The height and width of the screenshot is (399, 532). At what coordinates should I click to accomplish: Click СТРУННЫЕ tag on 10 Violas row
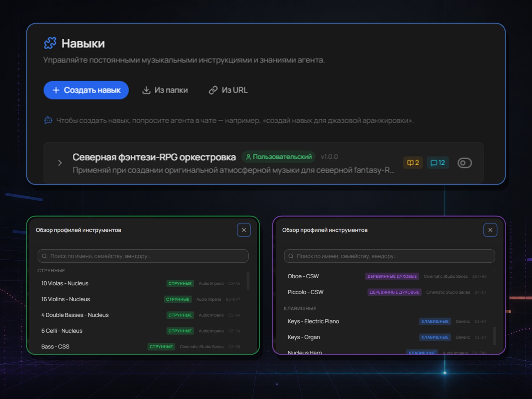coord(180,283)
